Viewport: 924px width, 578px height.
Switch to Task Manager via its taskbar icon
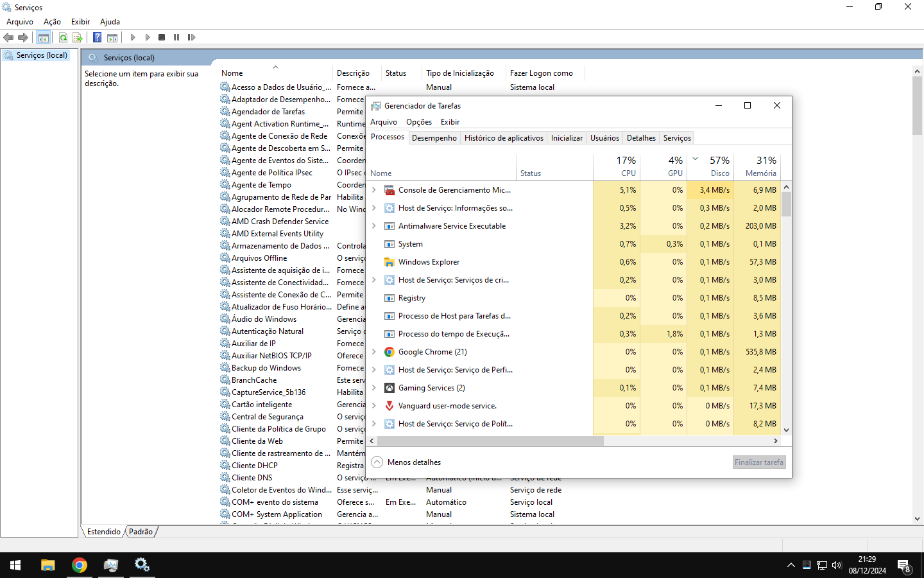pyautogui.click(x=111, y=565)
